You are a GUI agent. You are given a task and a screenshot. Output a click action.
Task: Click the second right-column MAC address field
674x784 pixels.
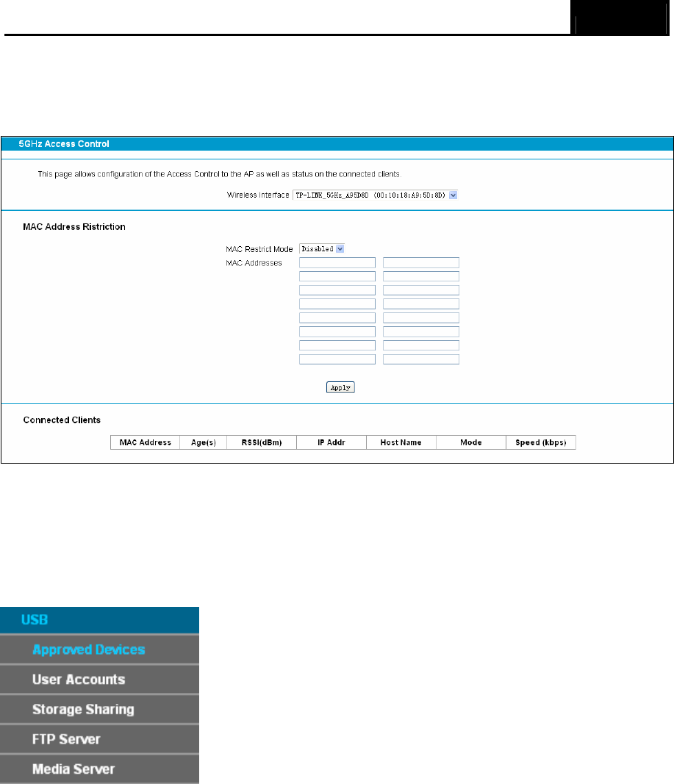tap(421, 276)
